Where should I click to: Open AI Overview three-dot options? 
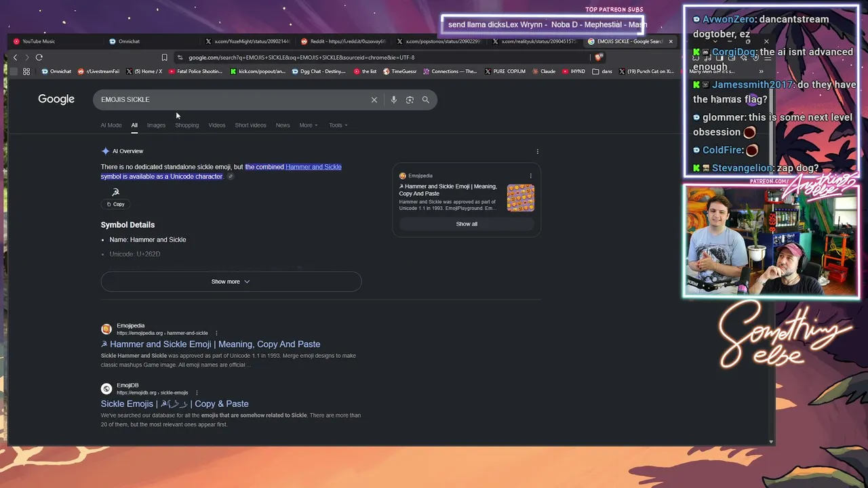pyautogui.click(x=537, y=152)
